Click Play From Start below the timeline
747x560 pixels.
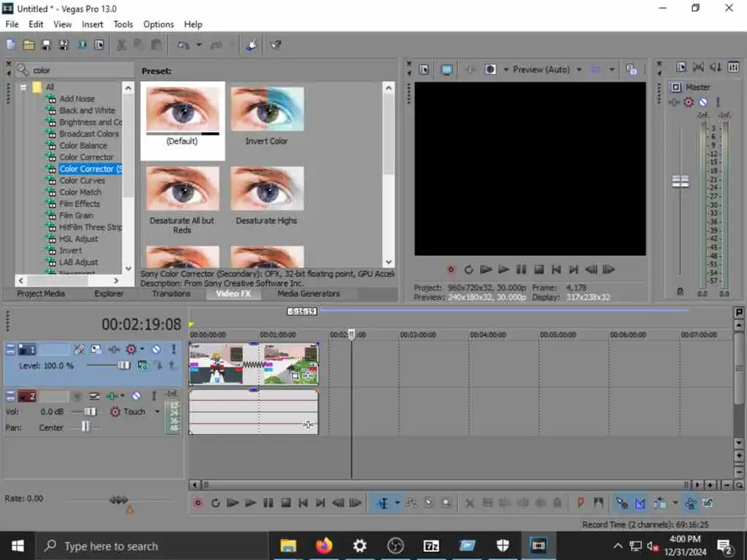[x=233, y=503]
